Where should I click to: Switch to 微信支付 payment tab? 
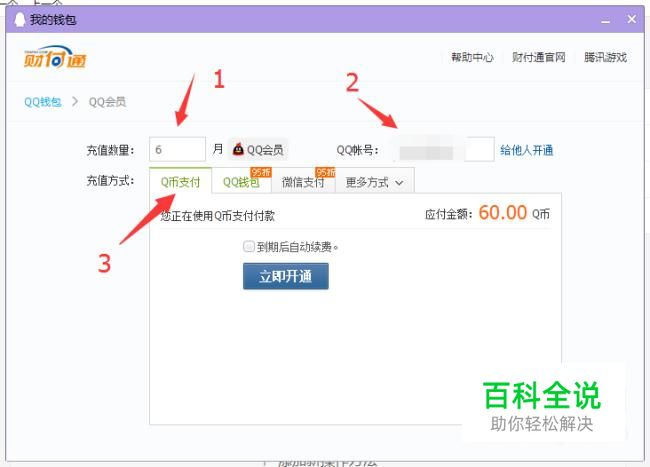point(303,182)
